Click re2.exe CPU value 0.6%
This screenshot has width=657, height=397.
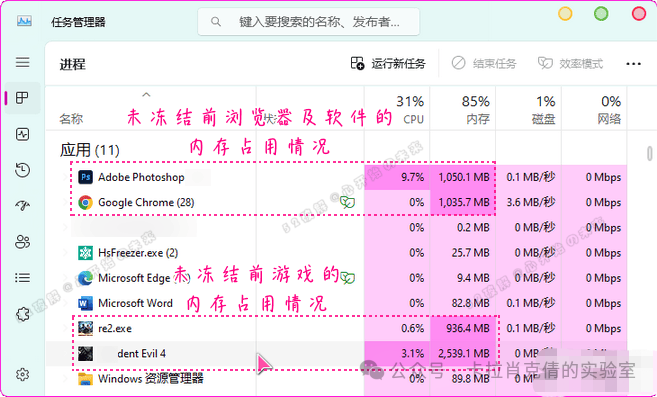(x=413, y=328)
